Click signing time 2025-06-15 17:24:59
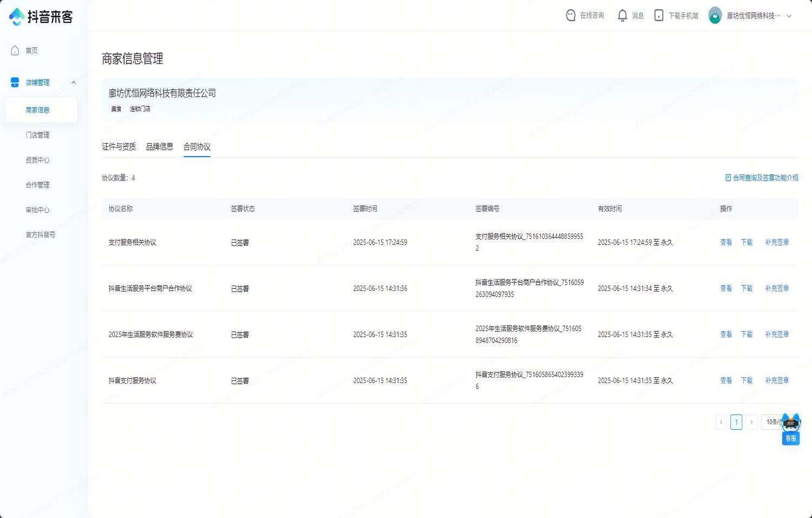 (x=380, y=242)
